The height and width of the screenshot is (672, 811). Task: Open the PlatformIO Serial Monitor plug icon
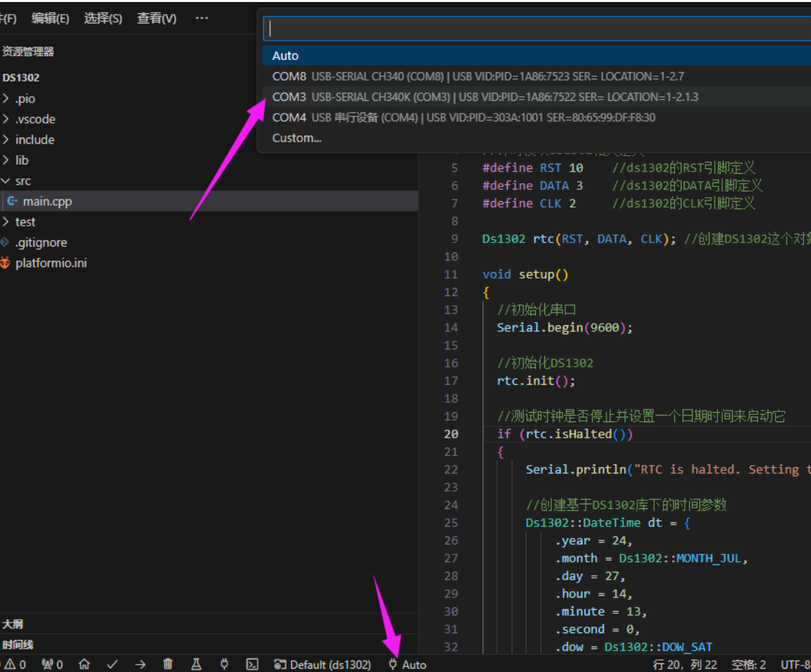click(224, 664)
